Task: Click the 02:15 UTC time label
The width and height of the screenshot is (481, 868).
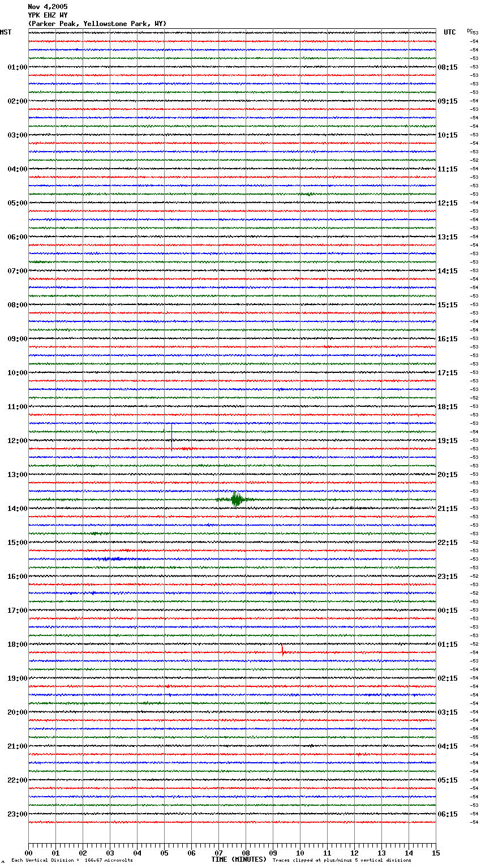Action: pos(448,678)
